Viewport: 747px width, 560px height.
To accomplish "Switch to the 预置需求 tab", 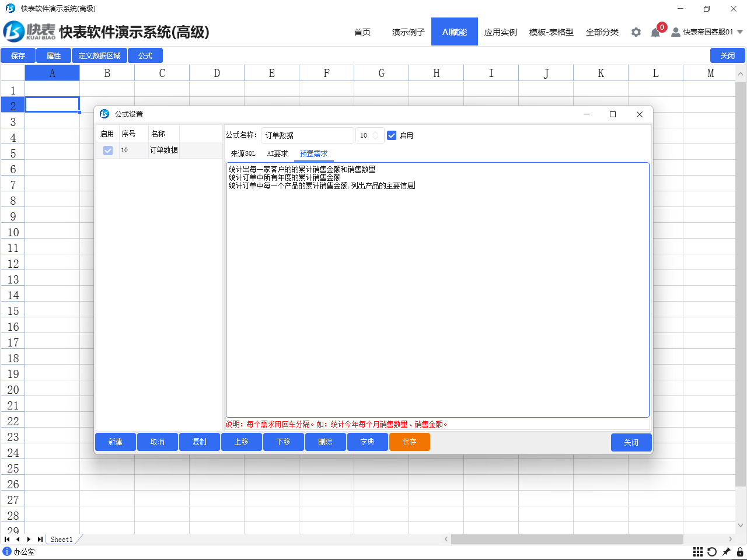I will pos(314,153).
